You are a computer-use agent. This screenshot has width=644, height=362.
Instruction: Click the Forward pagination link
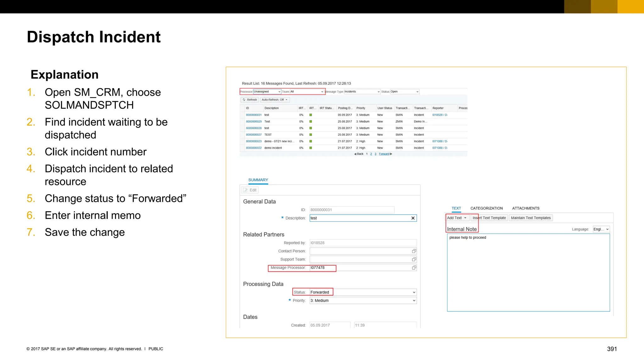(x=384, y=154)
